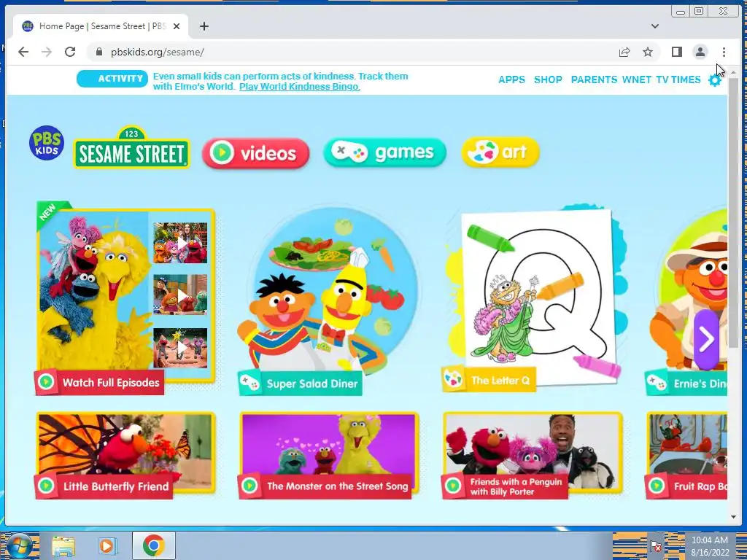Play the Fruit Rap video thumbnail
The image size is (747, 560).
point(687,452)
